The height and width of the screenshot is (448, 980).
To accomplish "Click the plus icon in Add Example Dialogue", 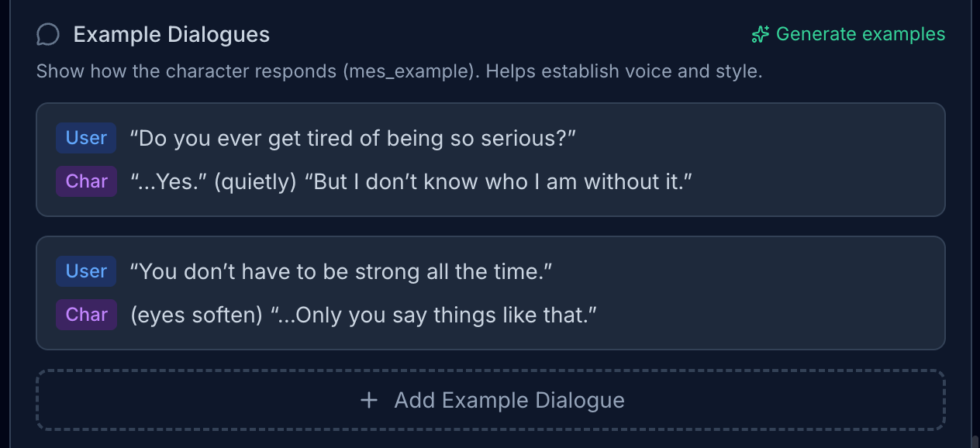I will [x=369, y=401].
